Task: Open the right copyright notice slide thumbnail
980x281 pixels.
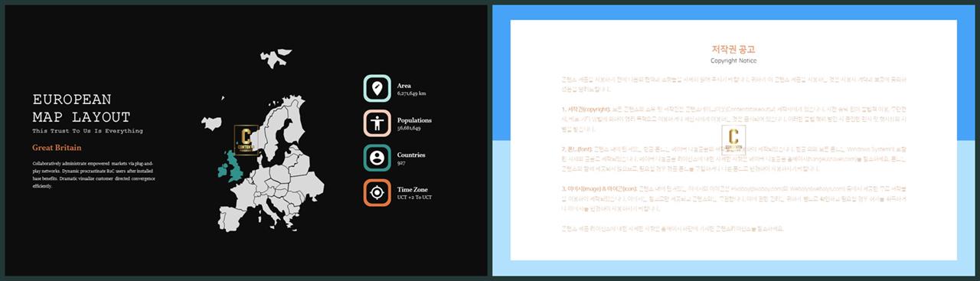Action: pyautogui.click(x=733, y=139)
